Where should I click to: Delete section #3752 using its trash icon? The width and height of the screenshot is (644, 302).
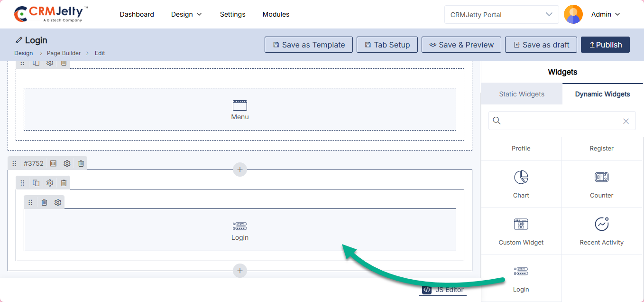(x=81, y=163)
